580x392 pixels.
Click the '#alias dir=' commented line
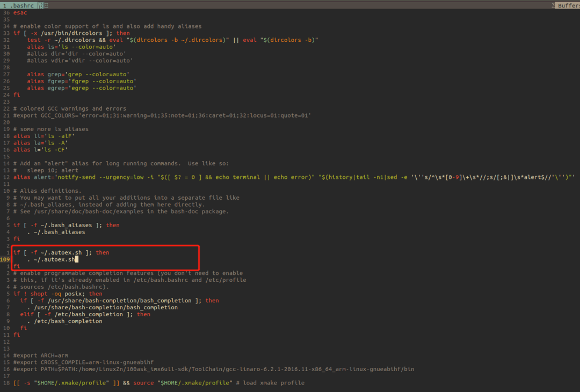(76, 54)
